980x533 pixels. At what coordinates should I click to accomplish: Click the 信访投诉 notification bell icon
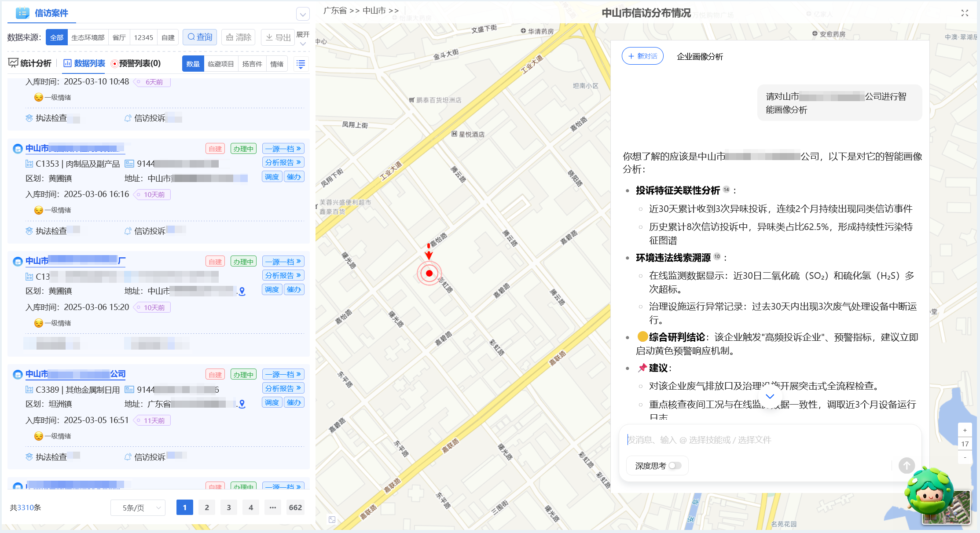click(x=128, y=457)
